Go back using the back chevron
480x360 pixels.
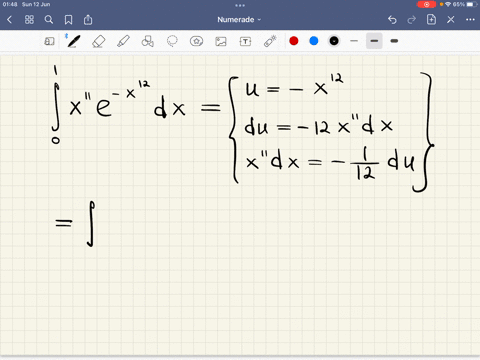[x=9, y=20]
